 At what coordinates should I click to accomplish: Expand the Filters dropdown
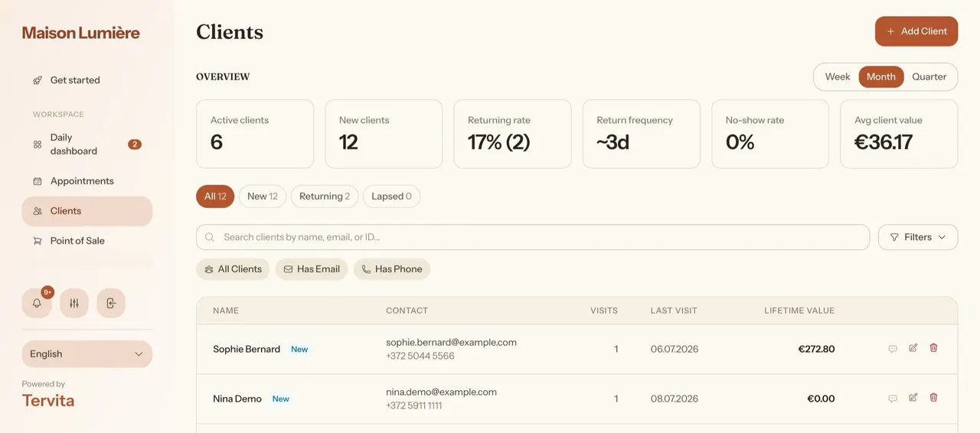pos(918,237)
